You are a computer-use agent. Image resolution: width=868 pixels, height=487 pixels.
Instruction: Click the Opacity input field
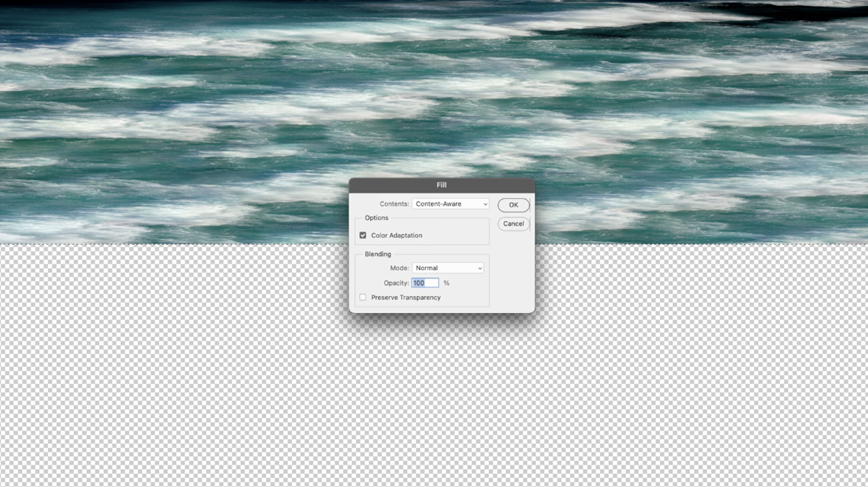tap(425, 283)
